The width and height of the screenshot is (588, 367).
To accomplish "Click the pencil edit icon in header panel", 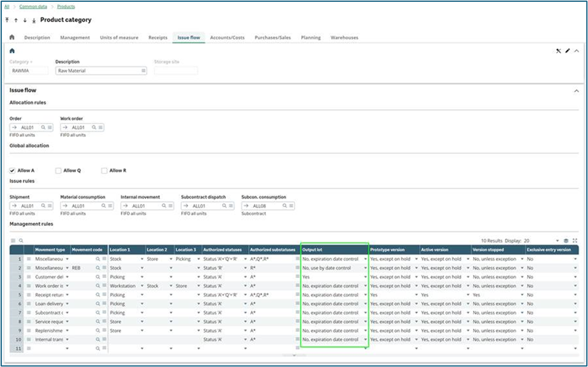I will 567,51.
